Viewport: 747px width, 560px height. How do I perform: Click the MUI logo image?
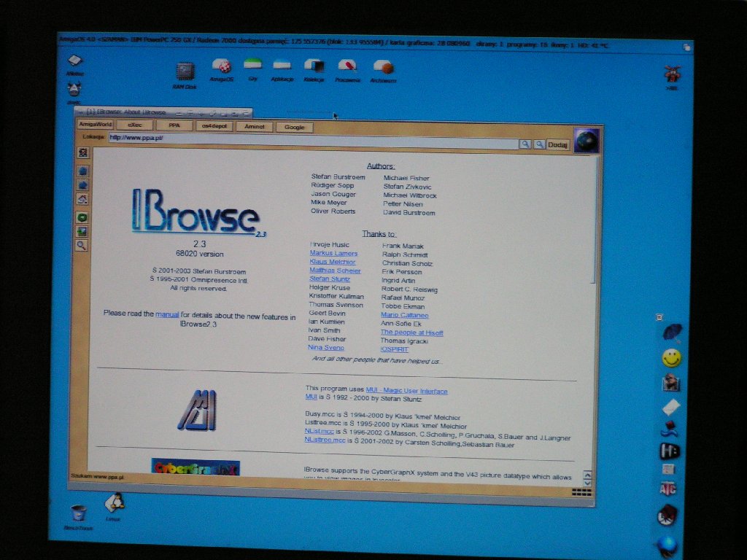click(x=198, y=411)
